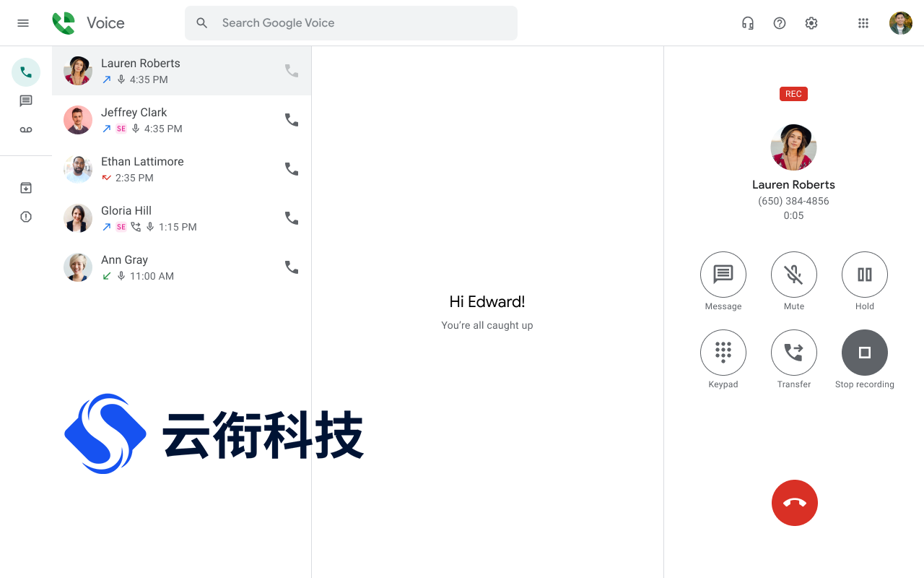Click the forwarded call icon on Gloria Hill's row

[136, 227]
